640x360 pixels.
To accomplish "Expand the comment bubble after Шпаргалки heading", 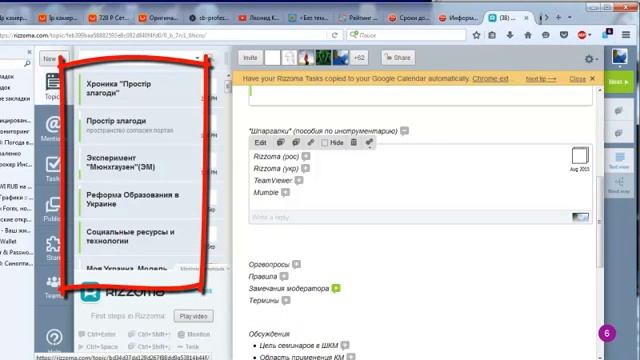I will 404,131.
